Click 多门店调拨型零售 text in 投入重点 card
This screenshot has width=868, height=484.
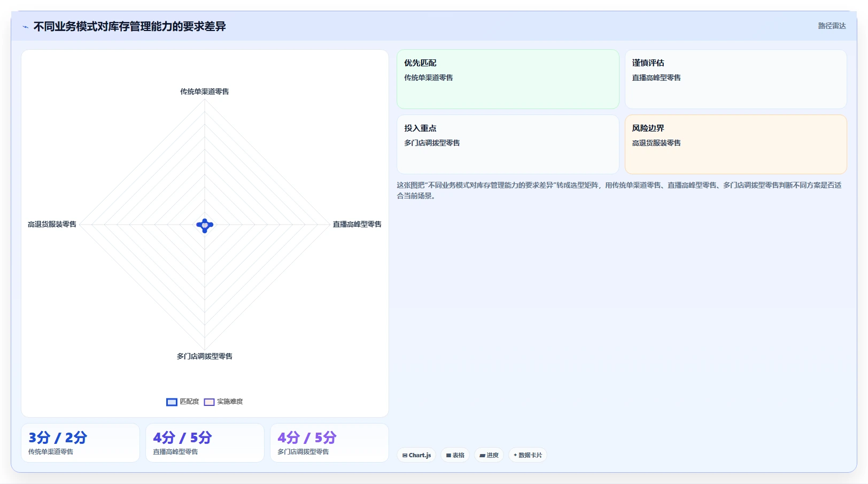432,143
